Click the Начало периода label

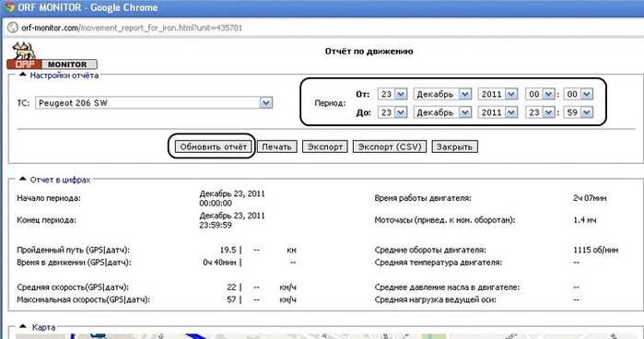[49, 198]
